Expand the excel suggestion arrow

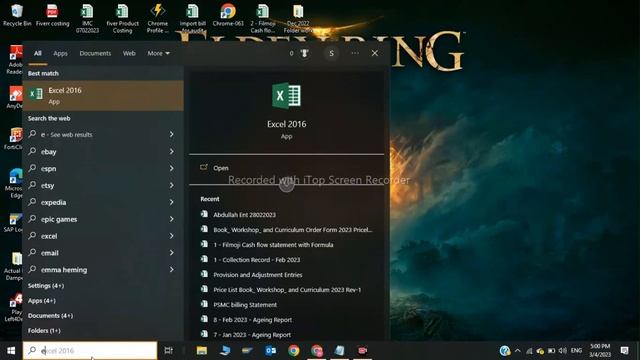[171, 236]
